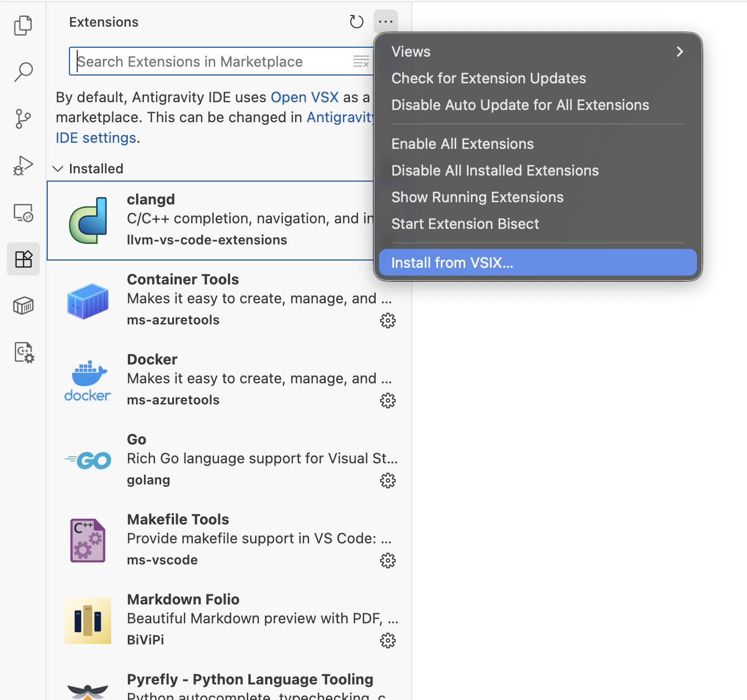The image size is (747, 700).
Task: Click the golang publisher text
Action: [x=148, y=480]
